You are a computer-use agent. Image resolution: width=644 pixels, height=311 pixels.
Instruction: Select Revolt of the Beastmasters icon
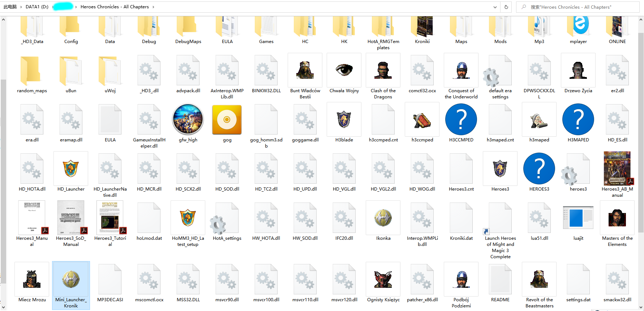click(539, 279)
